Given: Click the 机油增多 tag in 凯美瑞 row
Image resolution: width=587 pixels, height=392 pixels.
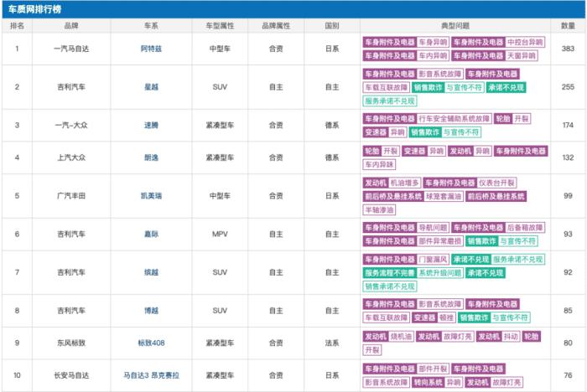Looking at the screenshot, I should 405,183.
